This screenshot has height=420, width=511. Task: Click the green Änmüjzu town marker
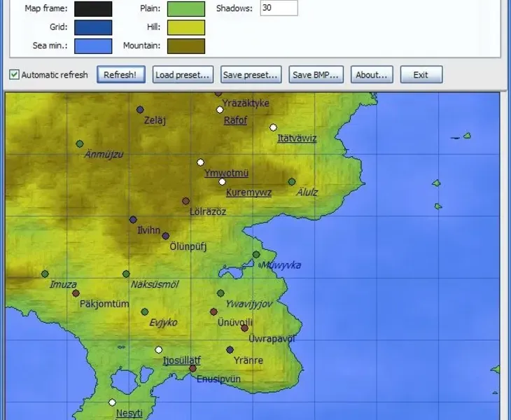tap(80, 143)
